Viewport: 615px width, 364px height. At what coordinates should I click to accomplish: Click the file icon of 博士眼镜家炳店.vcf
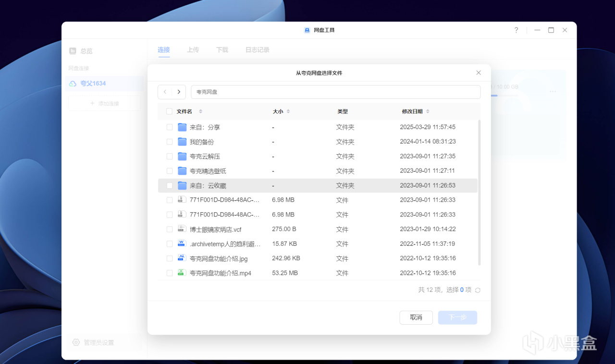tap(182, 229)
